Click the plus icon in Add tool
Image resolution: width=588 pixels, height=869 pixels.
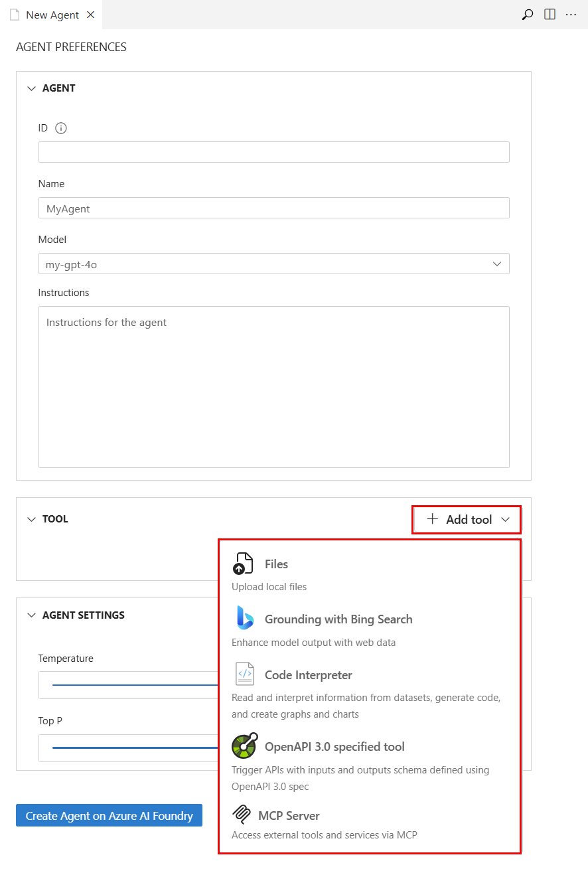432,519
